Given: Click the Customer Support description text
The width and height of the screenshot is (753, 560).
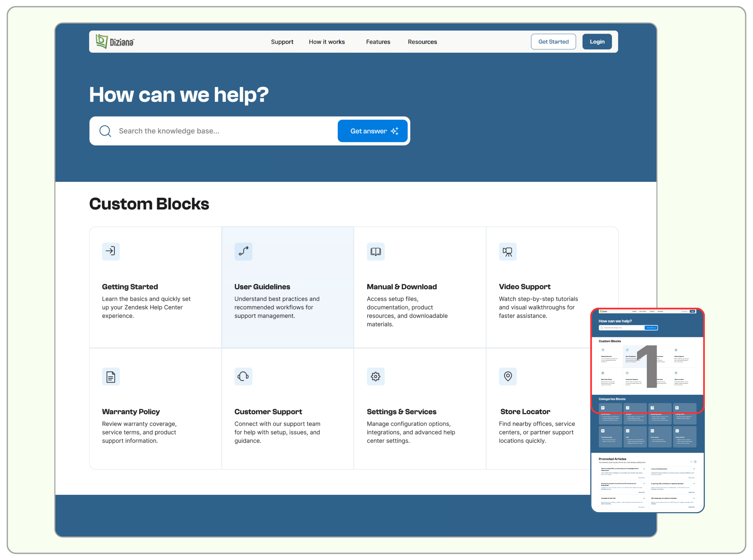Looking at the screenshot, I should 277,432.
